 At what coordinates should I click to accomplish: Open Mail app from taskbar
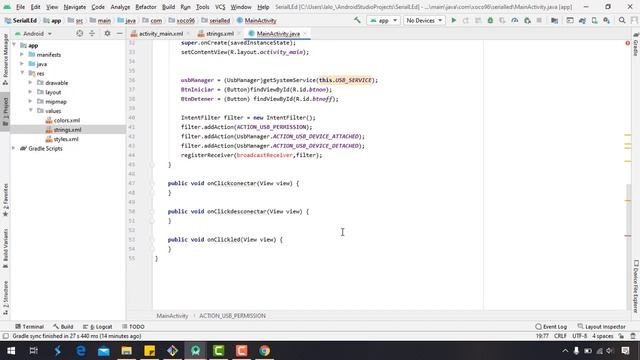pos(104,351)
